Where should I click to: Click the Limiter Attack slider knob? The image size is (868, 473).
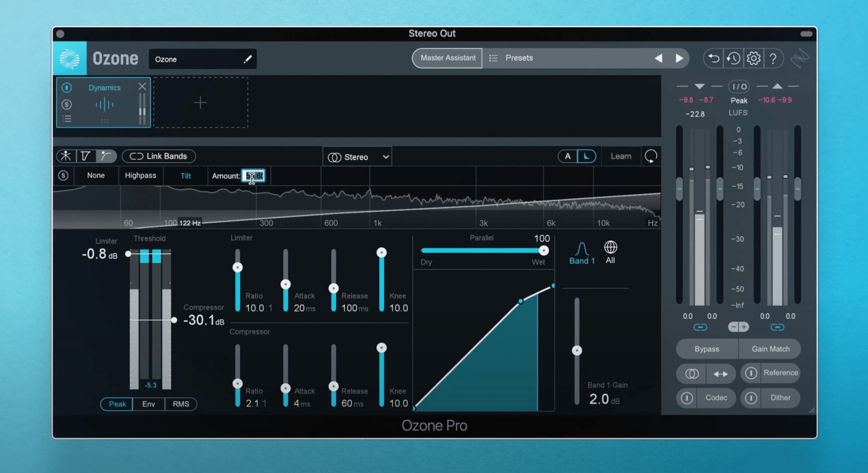286,284
